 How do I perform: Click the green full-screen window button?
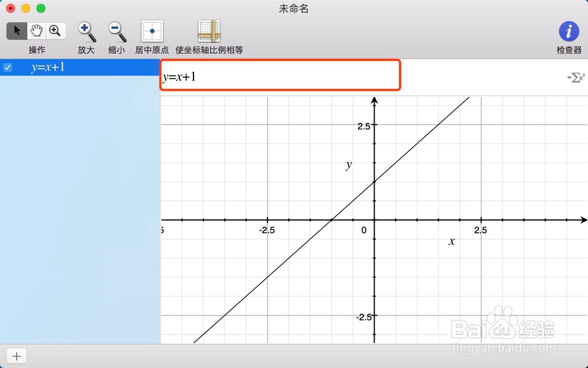pos(41,9)
